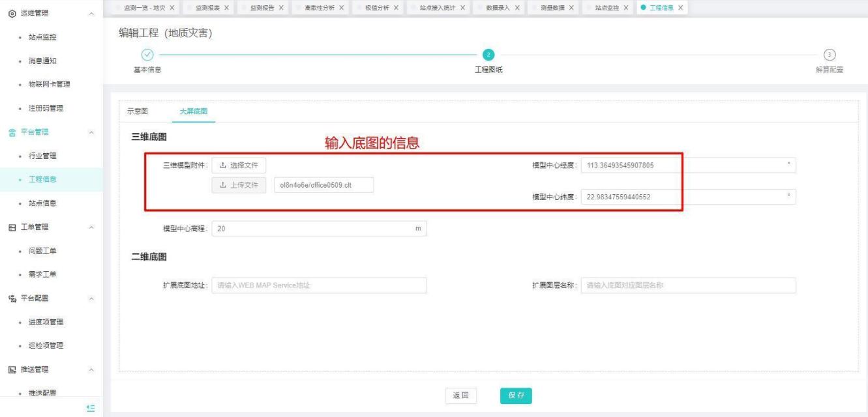
Task: Click step 2 工程图纸 circle icon
Action: 488,55
